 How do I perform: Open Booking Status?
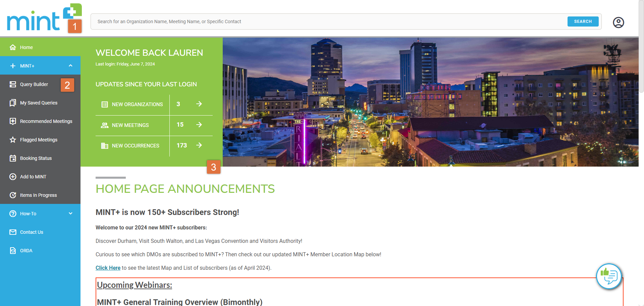coord(40,158)
